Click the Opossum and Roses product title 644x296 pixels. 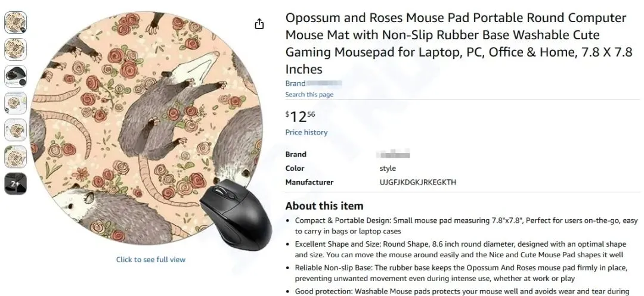click(x=459, y=43)
